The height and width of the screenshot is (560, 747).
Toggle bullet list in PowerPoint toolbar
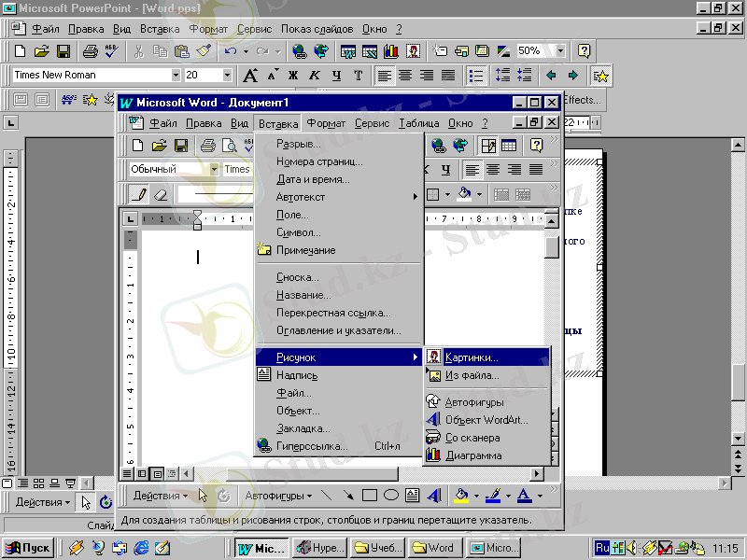476,76
